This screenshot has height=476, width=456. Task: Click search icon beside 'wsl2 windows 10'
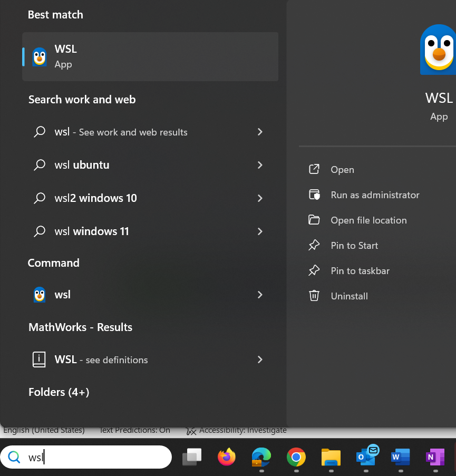click(40, 198)
